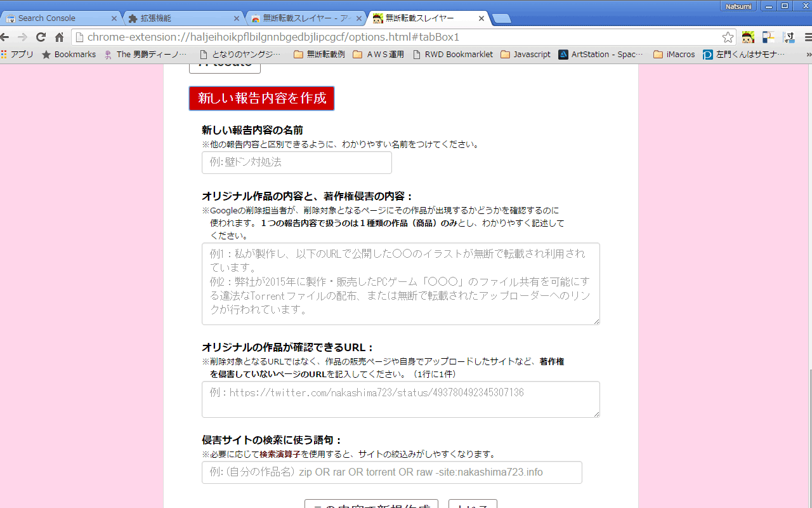Open the ArtStation bookmark
Viewport: 812px width, 508px height.
click(601, 55)
